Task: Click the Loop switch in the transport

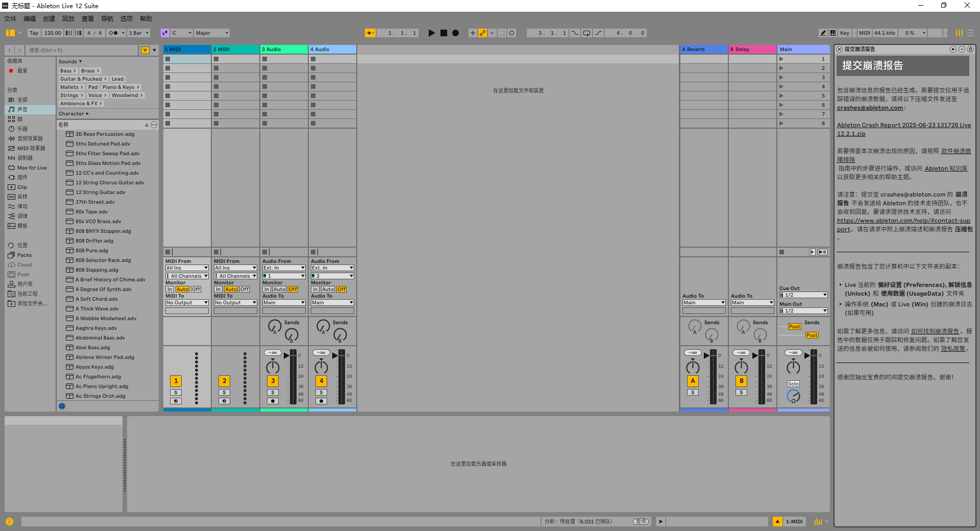Action: (586, 33)
